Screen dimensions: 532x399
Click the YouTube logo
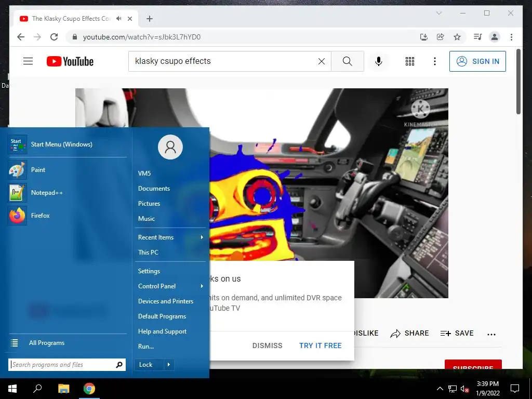(70, 61)
